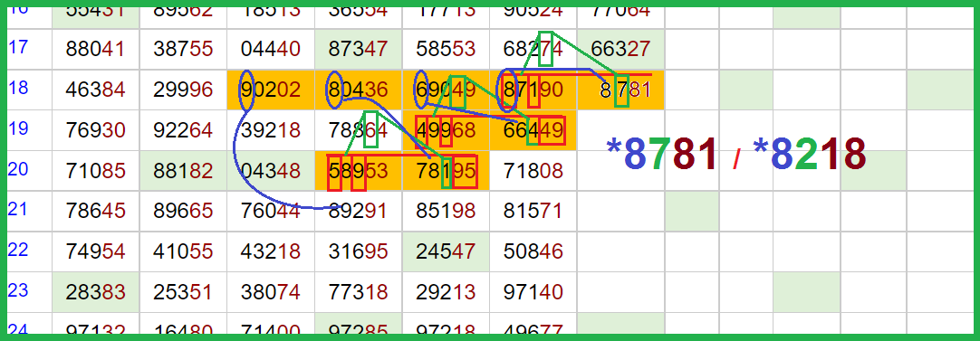
Task: Select the cell containing 43218
Action: 271,251
